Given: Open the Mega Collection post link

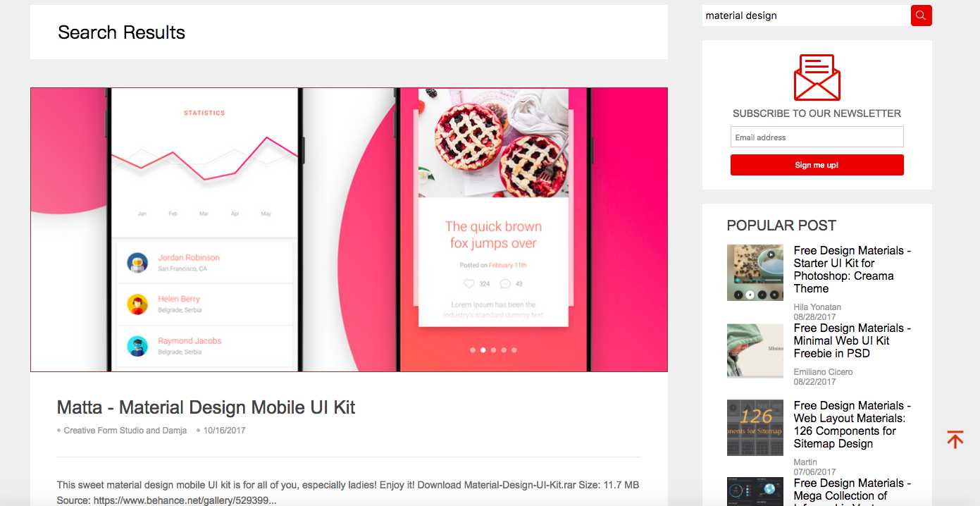Looking at the screenshot, I should click(x=852, y=490).
